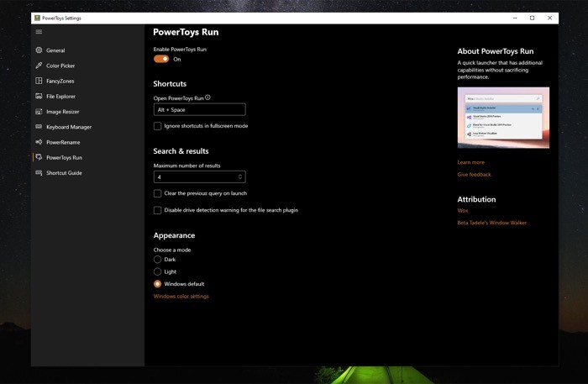Select Windows default mode option
588x384 pixels.
tap(158, 284)
